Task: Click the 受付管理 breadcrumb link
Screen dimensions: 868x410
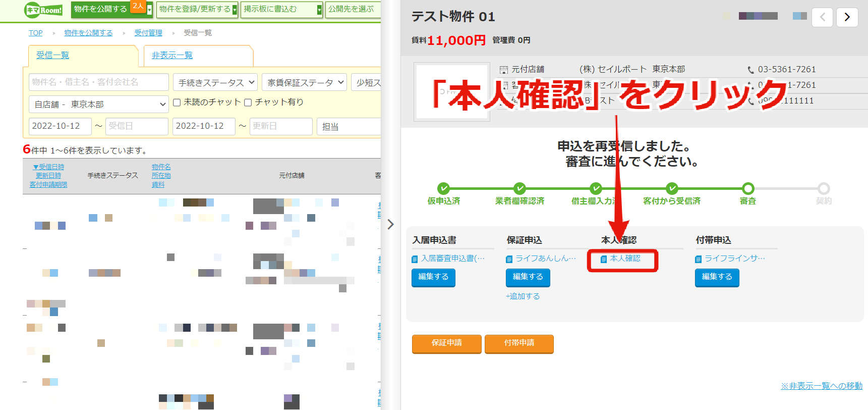Action: pos(148,33)
